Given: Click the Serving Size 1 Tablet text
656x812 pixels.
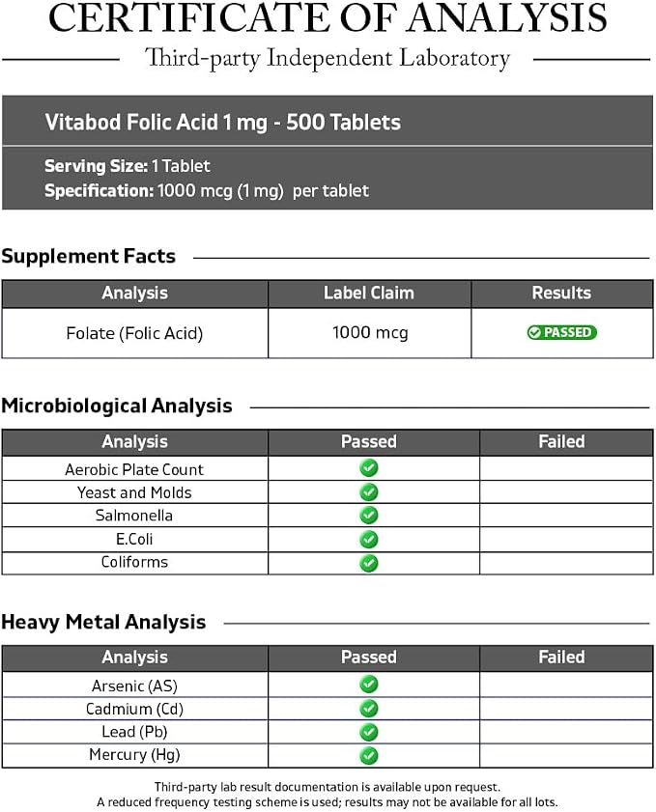Looking at the screenshot, I should pos(128,166).
